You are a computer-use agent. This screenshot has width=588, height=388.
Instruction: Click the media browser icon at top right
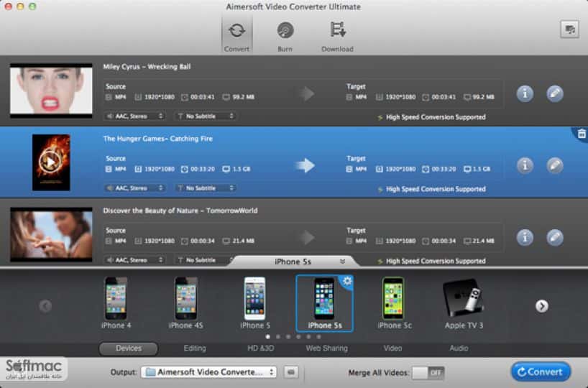click(569, 29)
